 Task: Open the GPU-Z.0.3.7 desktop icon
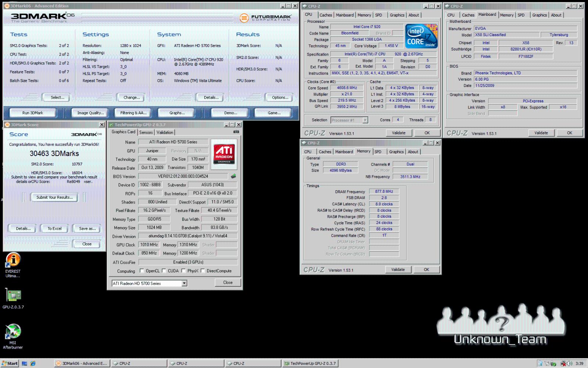[x=13, y=298]
